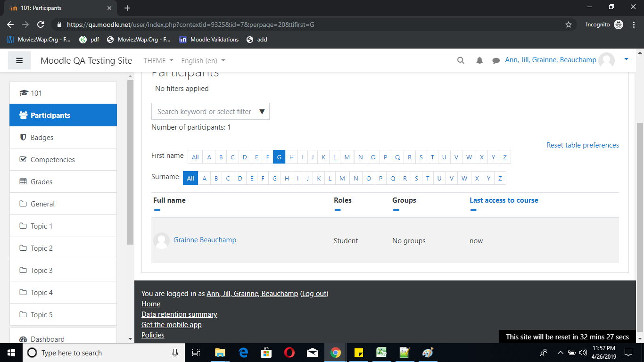Filter Surname by letter B
The width and height of the screenshot is (644, 362).
(216, 178)
